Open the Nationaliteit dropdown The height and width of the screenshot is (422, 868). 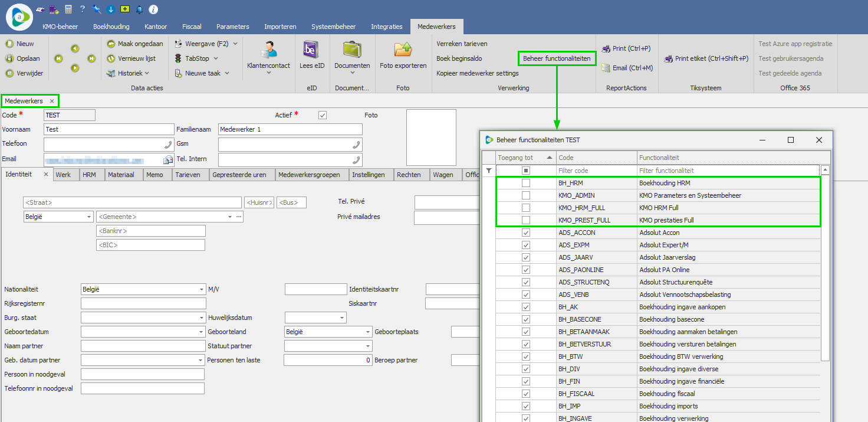[x=202, y=290]
